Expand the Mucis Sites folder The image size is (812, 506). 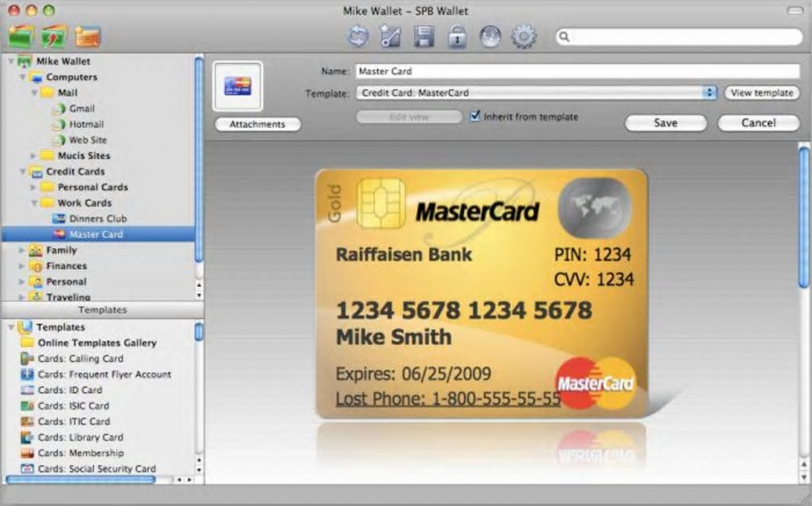[x=33, y=155]
